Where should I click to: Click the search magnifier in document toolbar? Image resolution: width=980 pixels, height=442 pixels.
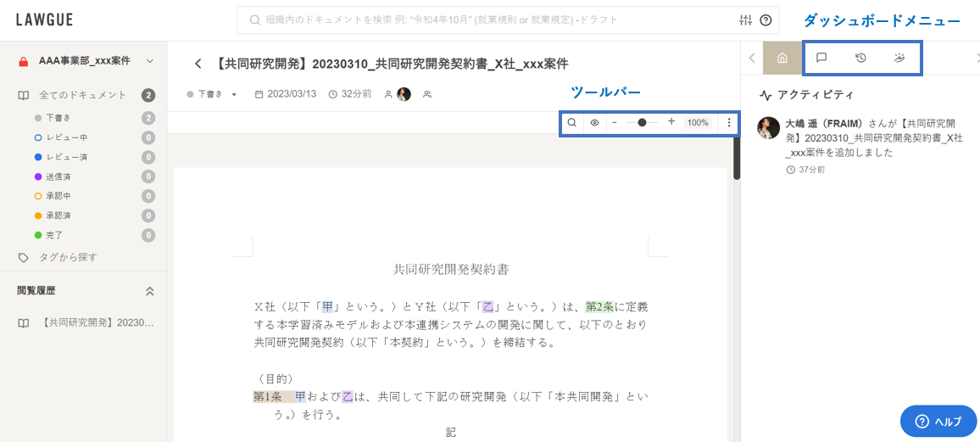pos(572,123)
